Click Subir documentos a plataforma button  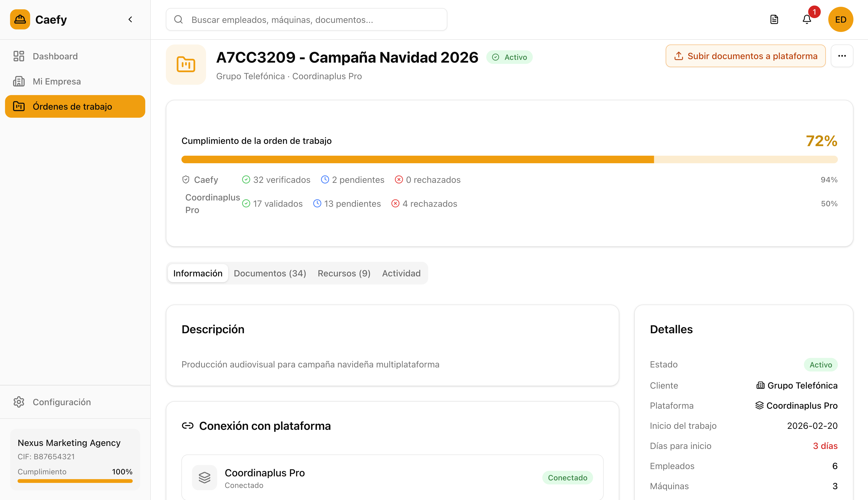click(745, 56)
